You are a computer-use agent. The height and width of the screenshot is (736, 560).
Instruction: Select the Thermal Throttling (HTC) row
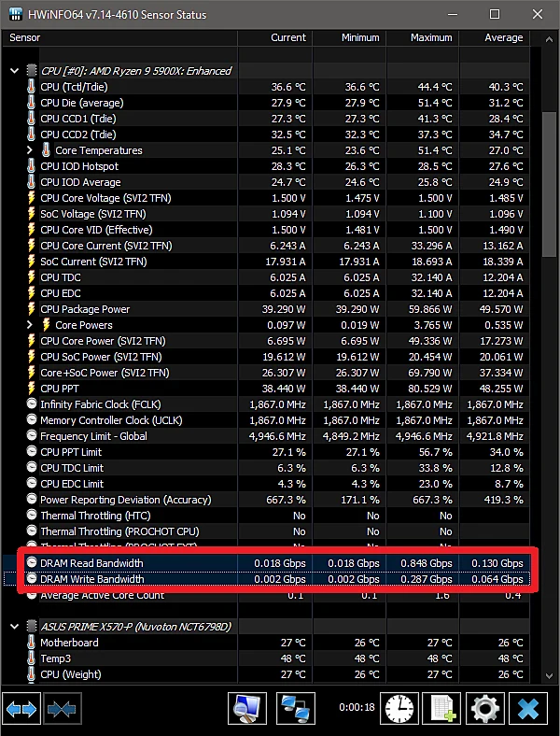tap(266, 516)
